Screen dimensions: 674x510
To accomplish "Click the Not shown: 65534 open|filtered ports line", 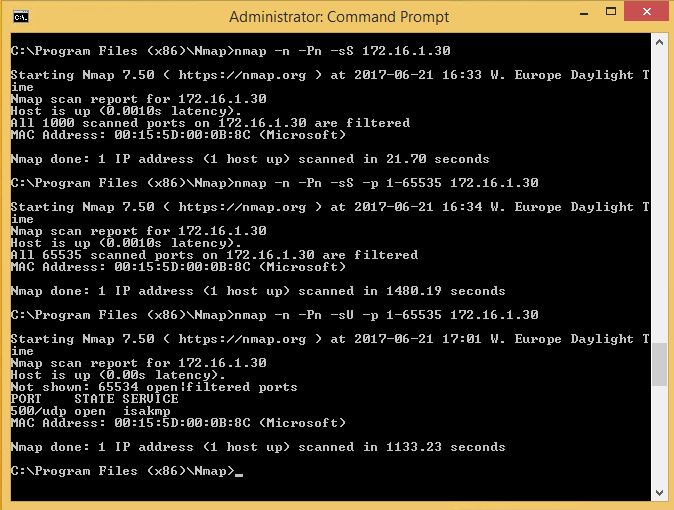I will click(x=154, y=387).
